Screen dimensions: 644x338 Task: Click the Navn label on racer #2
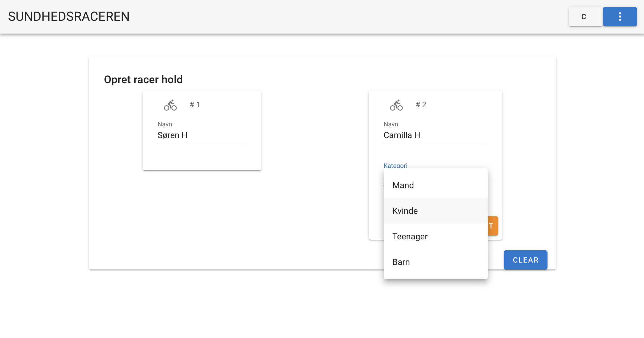point(391,124)
